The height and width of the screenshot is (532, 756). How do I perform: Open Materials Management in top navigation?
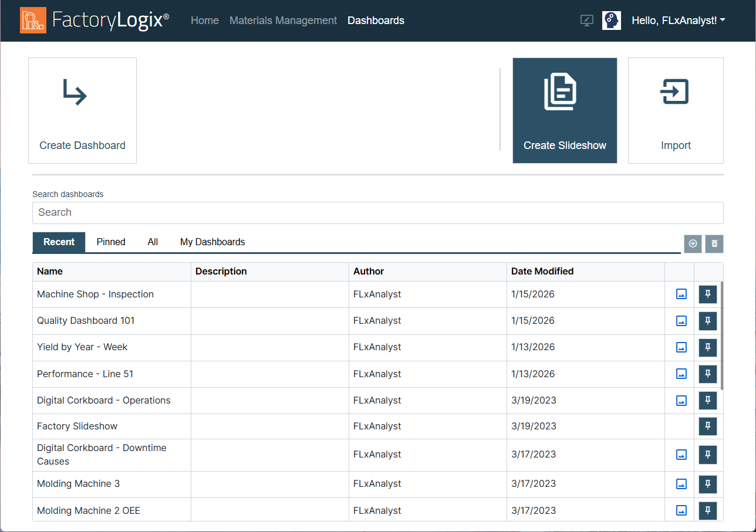[x=283, y=21]
